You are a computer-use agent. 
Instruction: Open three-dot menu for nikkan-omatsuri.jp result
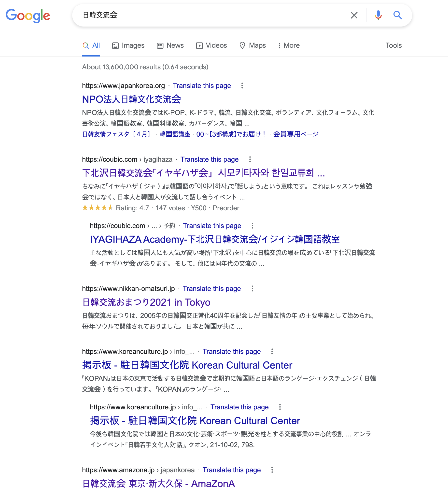point(252,288)
